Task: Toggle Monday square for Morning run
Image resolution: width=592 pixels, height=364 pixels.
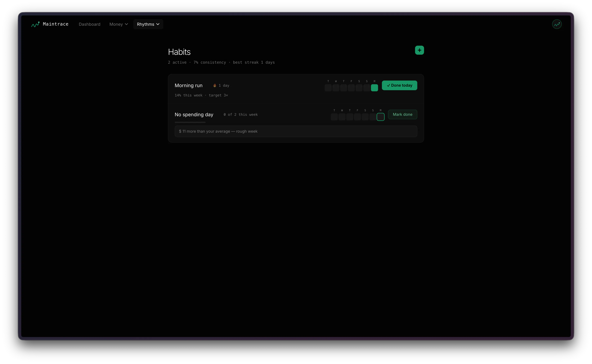Action: 374,88
